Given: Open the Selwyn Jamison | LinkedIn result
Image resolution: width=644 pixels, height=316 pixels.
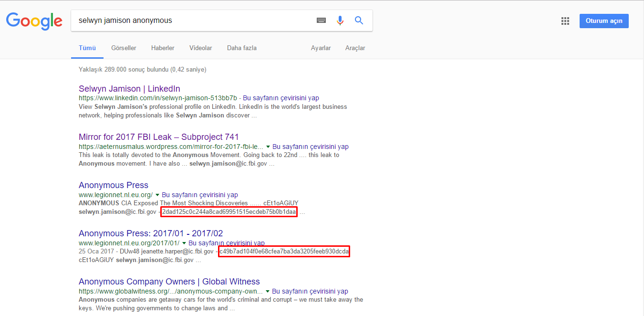Looking at the screenshot, I should pos(129,89).
